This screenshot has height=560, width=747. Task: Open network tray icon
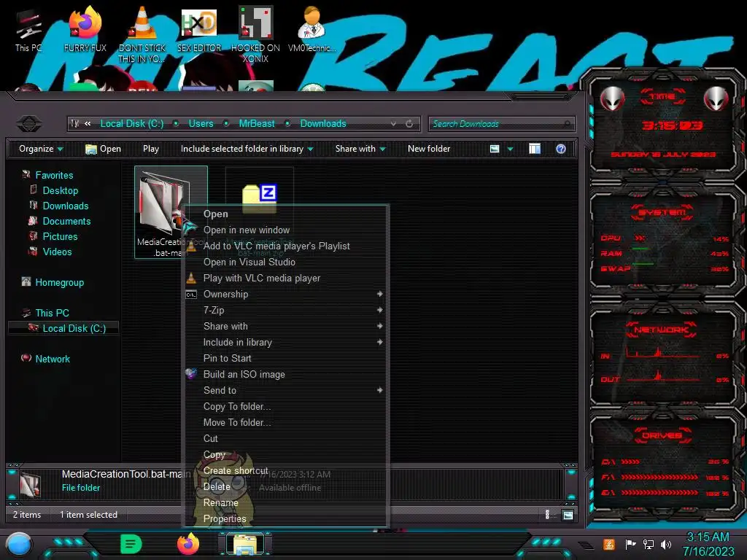pos(648,544)
